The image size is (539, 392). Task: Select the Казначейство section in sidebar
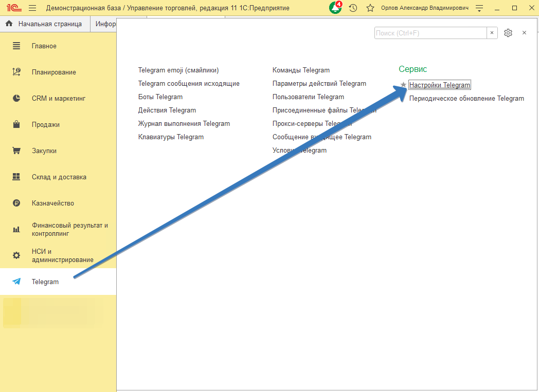[52, 203]
